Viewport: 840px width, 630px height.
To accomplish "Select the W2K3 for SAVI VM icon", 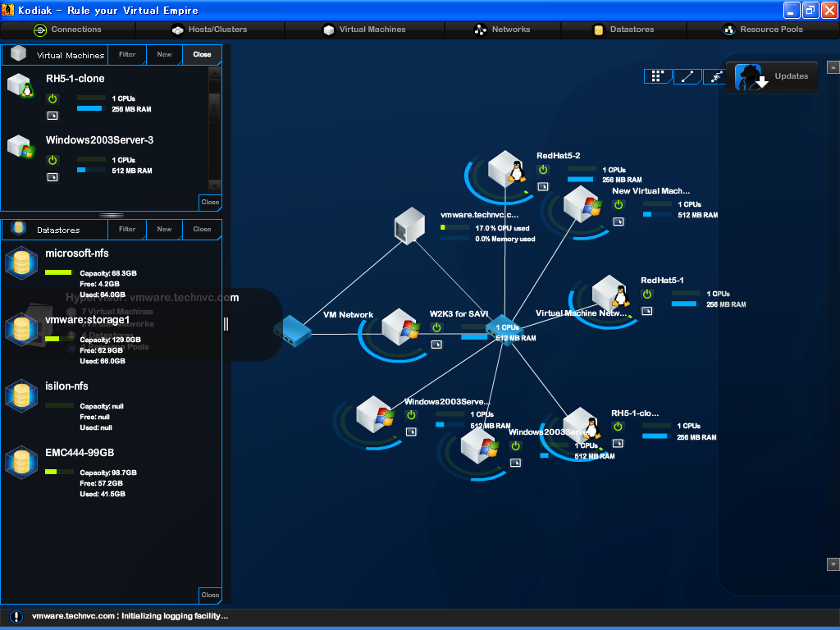I will click(x=400, y=326).
